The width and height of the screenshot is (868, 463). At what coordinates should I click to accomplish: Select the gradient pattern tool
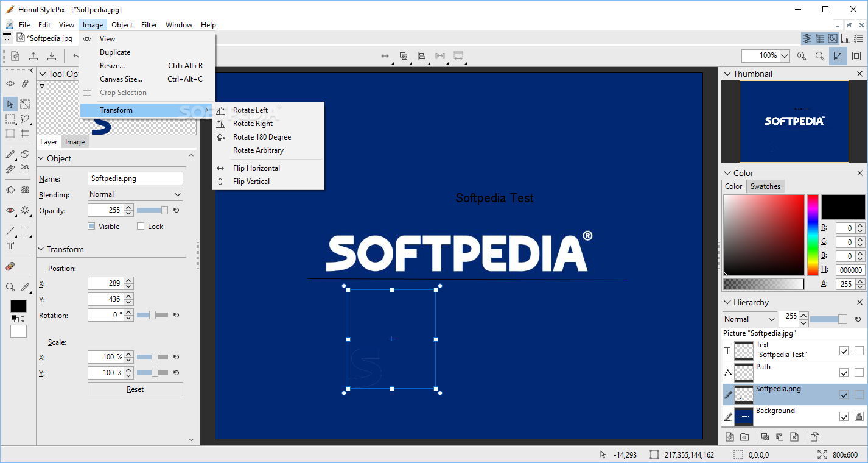click(x=25, y=189)
